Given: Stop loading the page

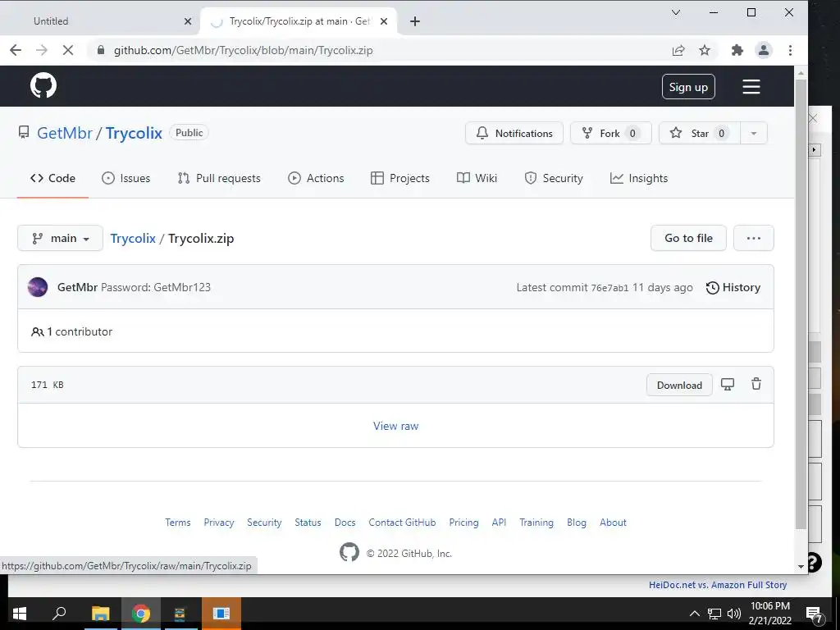Looking at the screenshot, I should (x=68, y=50).
